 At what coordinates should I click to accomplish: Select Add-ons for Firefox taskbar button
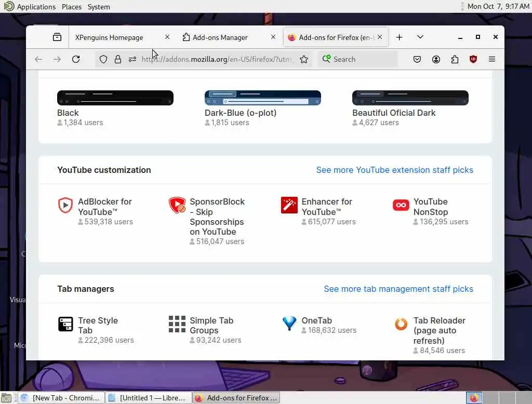click(236, 398)
